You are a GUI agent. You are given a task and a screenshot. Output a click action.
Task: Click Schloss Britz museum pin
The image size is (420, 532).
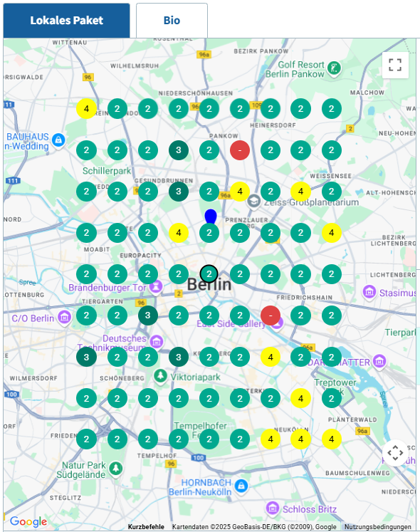tap(272, 508)
